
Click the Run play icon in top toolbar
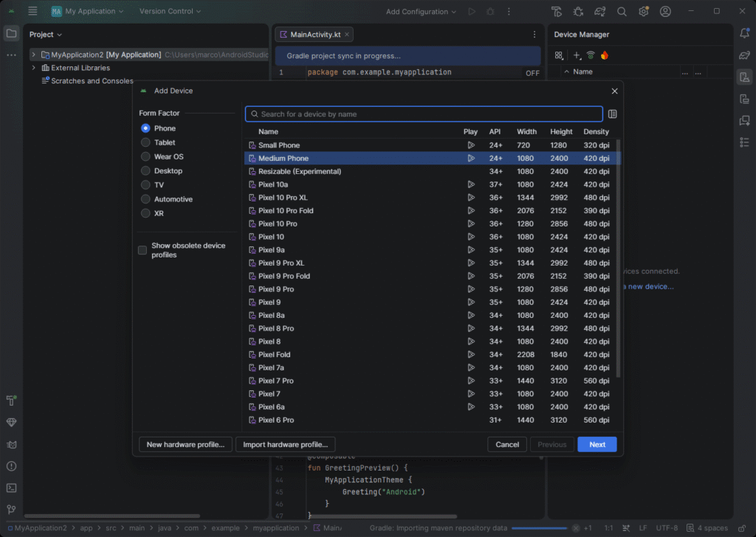click(x=472, y=12)
